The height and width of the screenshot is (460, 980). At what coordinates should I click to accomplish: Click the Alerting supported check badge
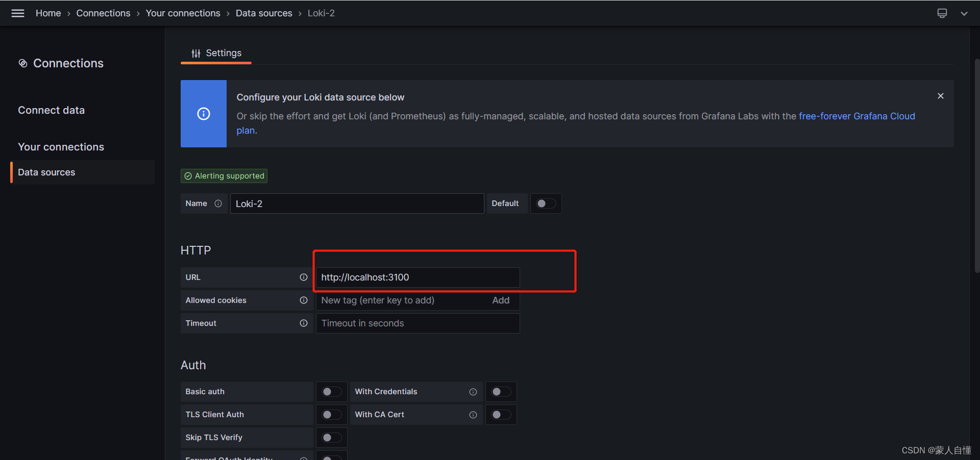(224, 176)
